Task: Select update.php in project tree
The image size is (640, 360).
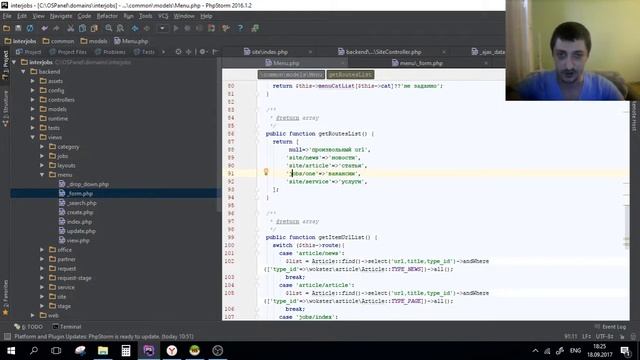Action: 77,231
